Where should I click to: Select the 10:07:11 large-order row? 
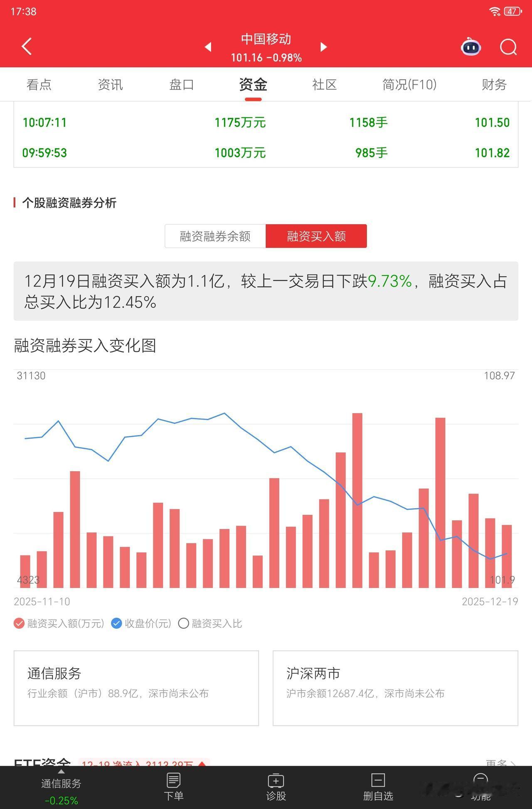point(266,122)
